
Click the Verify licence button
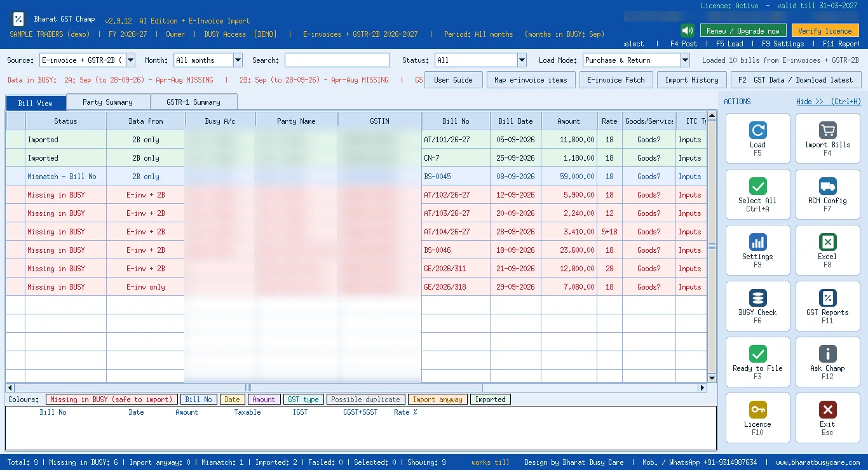tap(825, 30)
